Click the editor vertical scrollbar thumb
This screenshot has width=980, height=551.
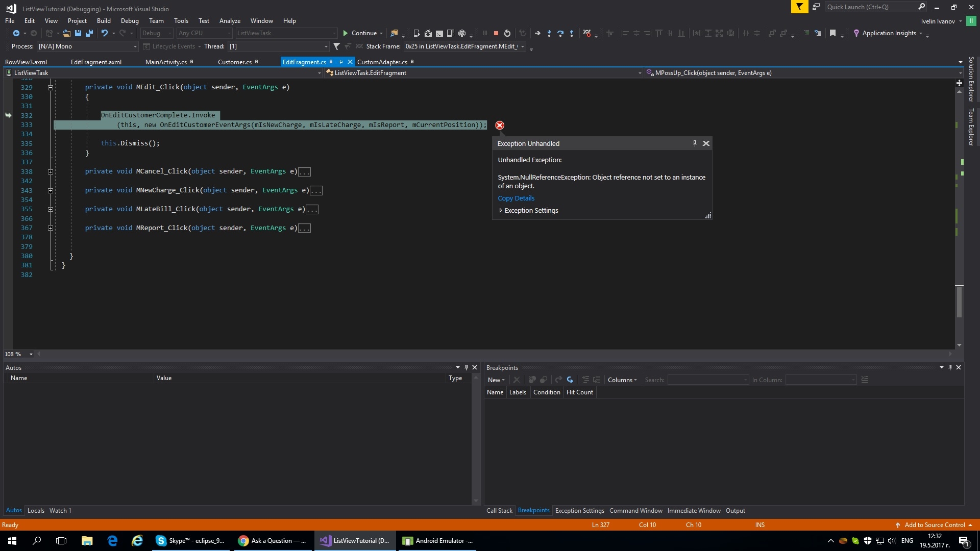959,302
